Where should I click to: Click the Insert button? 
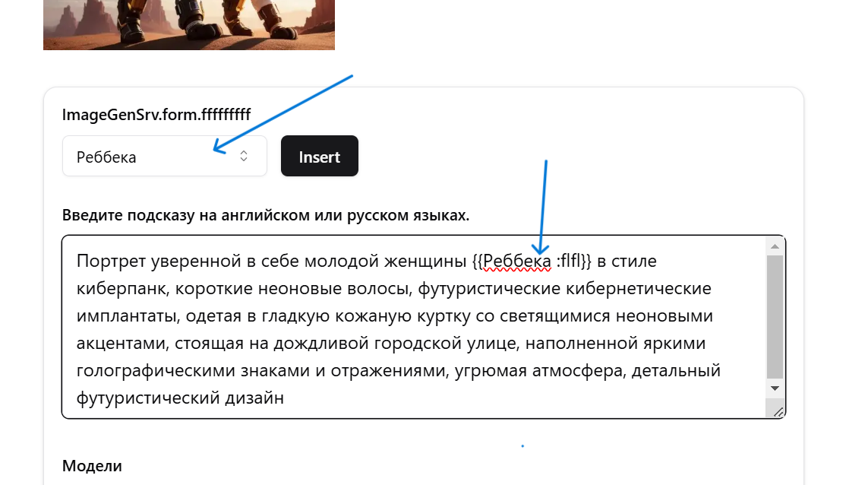pos(319,156)
